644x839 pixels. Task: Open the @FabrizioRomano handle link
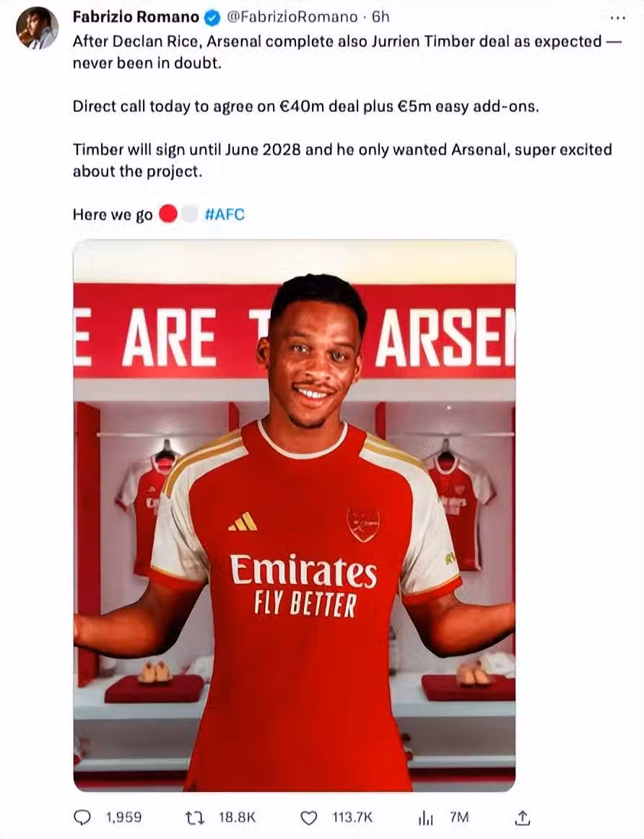292,17
